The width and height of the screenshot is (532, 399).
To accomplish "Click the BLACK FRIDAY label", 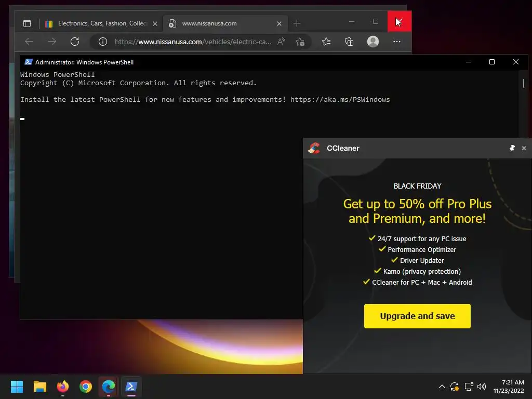I will (x=417, y=186).
